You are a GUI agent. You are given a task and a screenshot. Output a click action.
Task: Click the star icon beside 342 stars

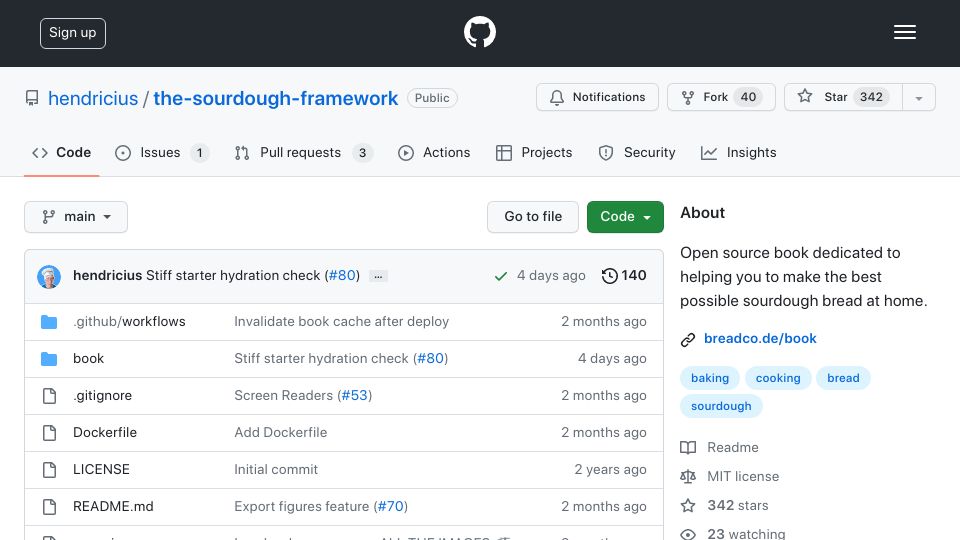(x=688, y=505)
